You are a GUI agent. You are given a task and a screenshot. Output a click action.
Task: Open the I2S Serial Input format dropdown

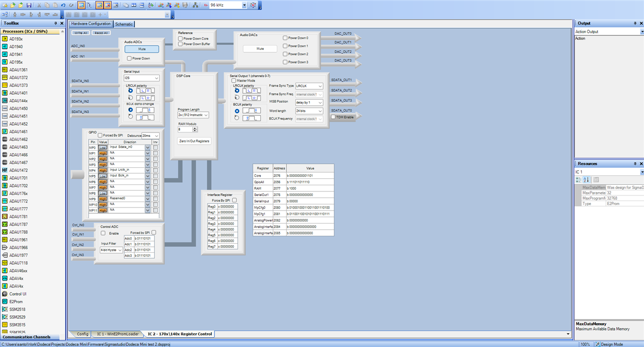point(141,78)
